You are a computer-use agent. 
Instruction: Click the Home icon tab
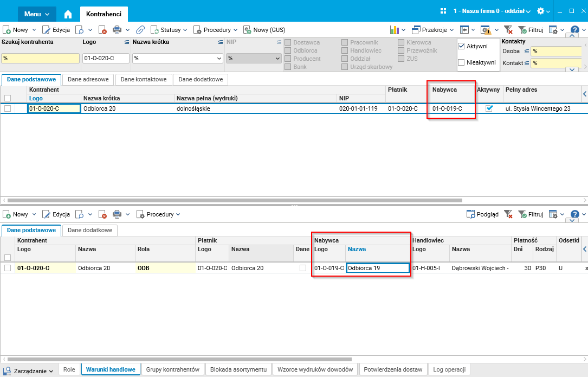point(68,14)
